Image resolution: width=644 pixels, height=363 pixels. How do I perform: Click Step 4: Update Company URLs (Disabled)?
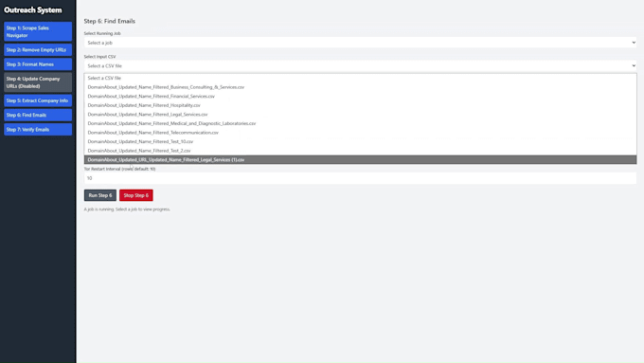tap(38, 82)
